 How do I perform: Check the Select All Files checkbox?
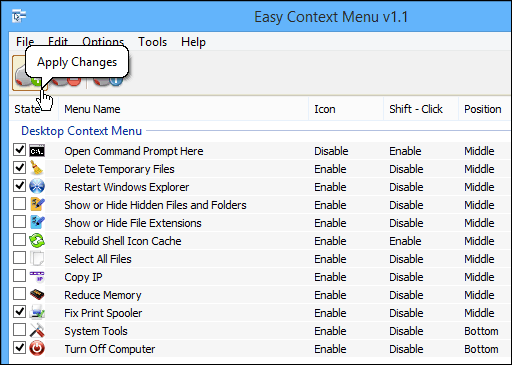(19, 258)
